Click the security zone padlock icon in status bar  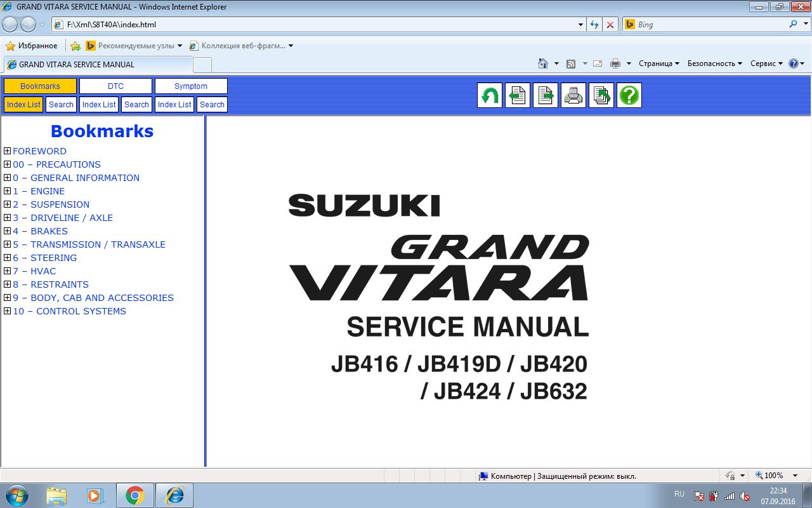[x=731, y=476]
